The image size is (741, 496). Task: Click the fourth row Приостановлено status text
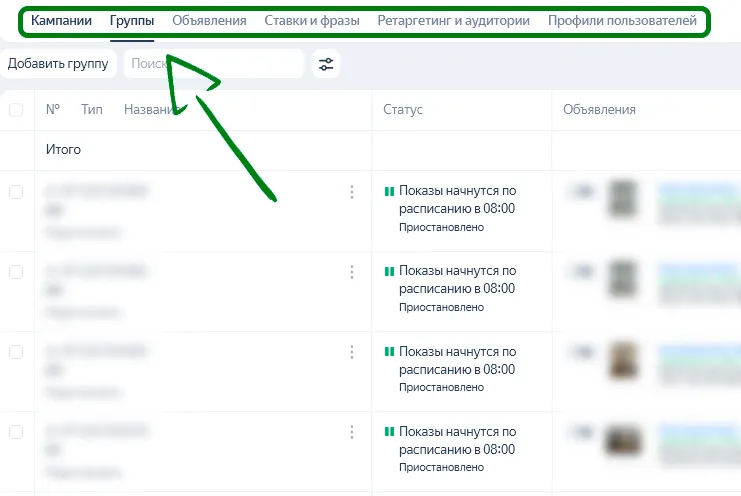click(x=441, y=467)
